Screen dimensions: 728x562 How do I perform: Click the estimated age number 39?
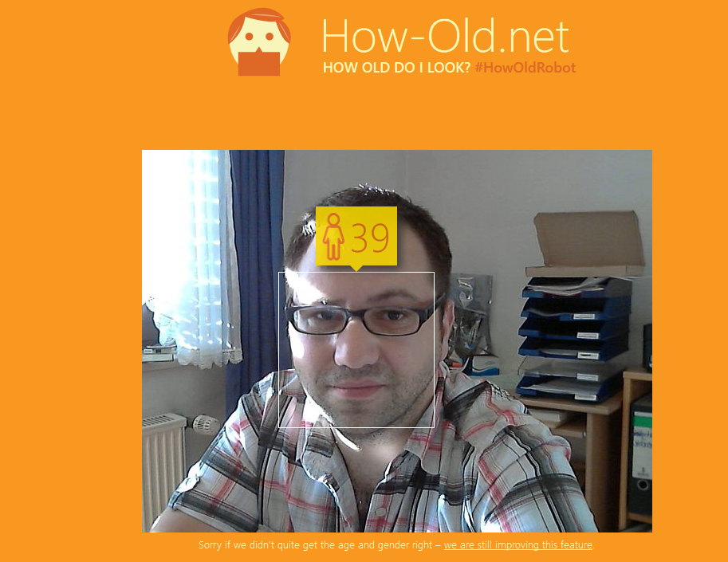370,238
